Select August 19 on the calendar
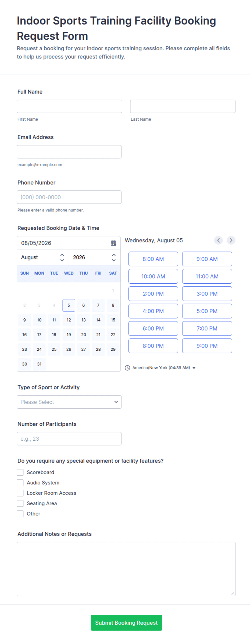 pos(69,335)
